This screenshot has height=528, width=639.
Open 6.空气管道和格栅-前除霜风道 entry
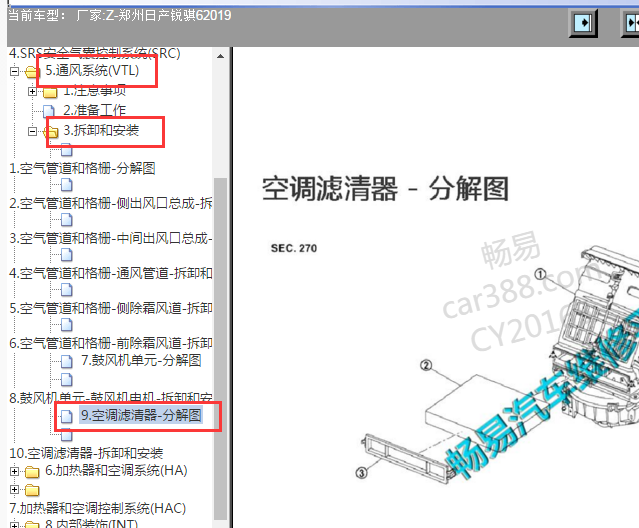click(x=110, y=343)
